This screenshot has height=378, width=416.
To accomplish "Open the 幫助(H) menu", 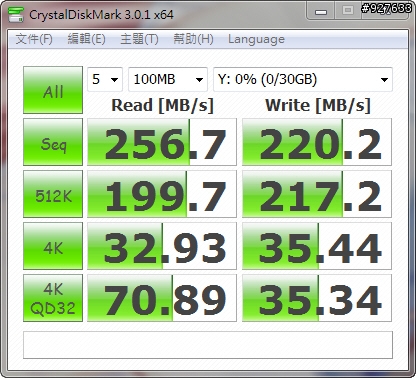I will 193,39.
